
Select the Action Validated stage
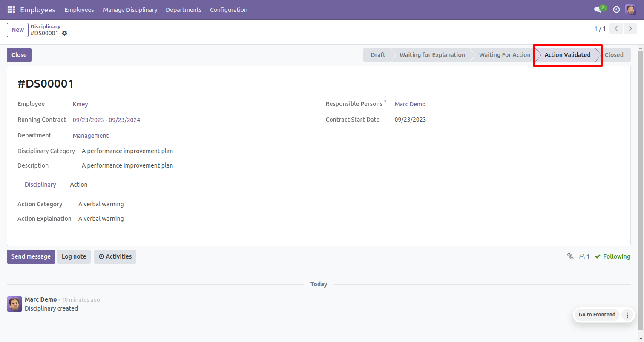coord(567,55)
